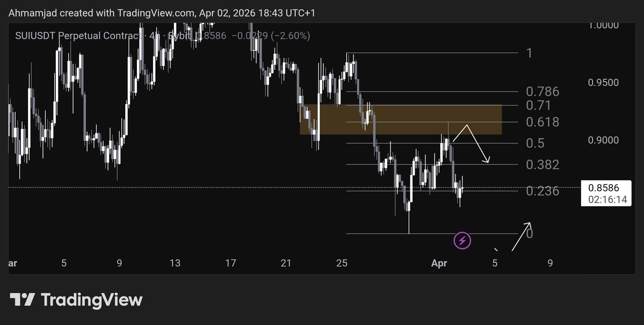
Task: Click the 0.9500 price axis label
Action: 604,82
